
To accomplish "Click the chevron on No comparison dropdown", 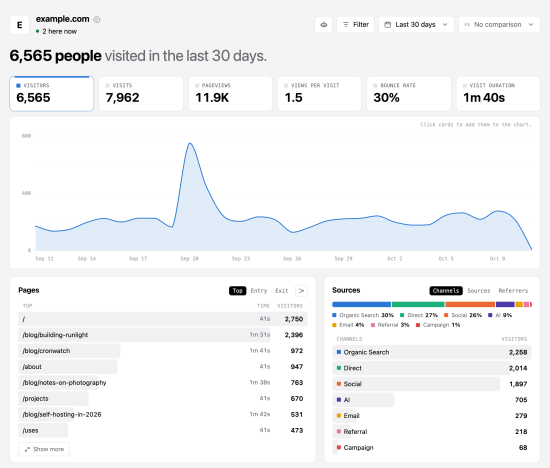I will click(531, 25).
